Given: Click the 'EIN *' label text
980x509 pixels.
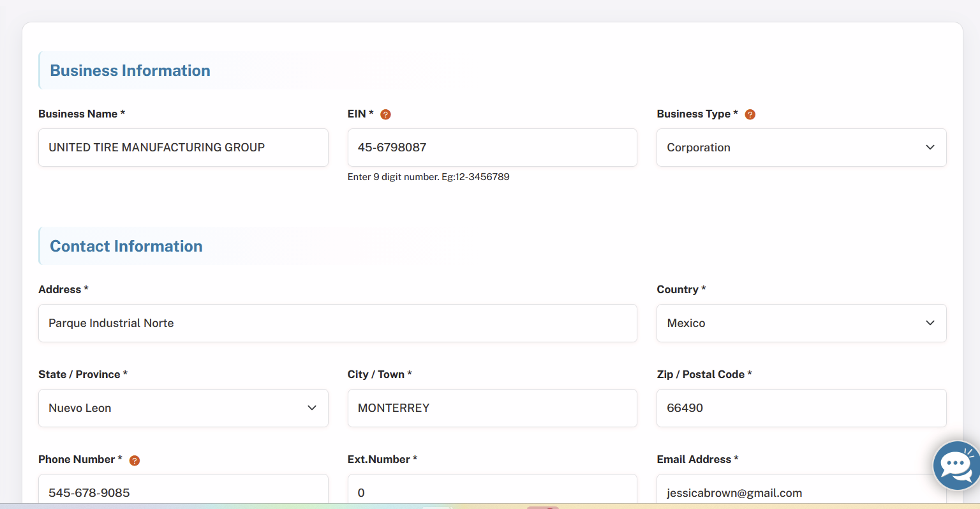Looking at the screenshot, I should pos(360,114).
